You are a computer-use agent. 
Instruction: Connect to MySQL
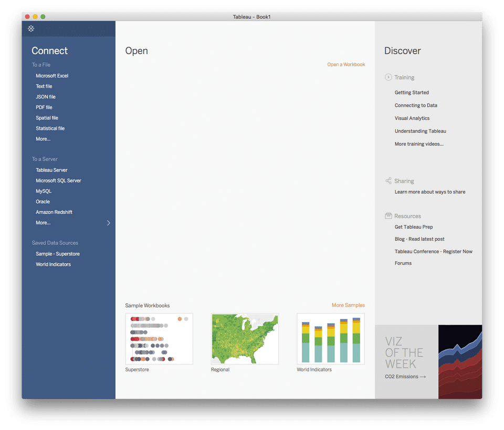(x=44, y=191)
